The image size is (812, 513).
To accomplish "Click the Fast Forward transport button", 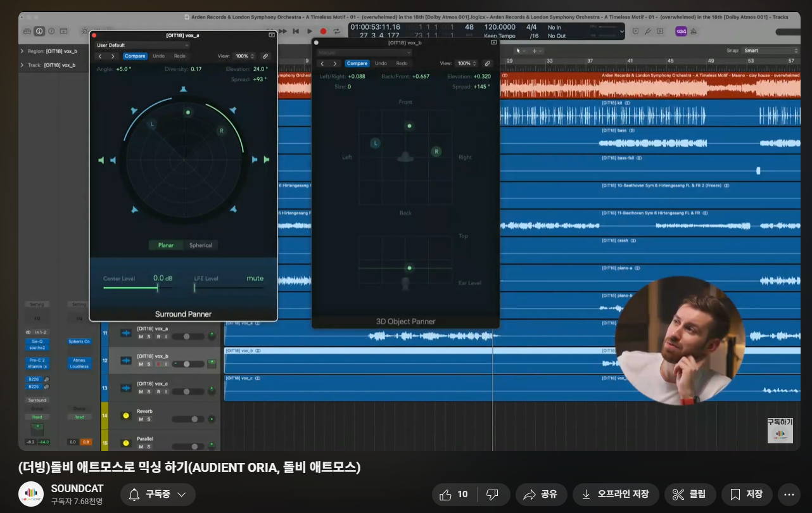I will tap(282, 31).
